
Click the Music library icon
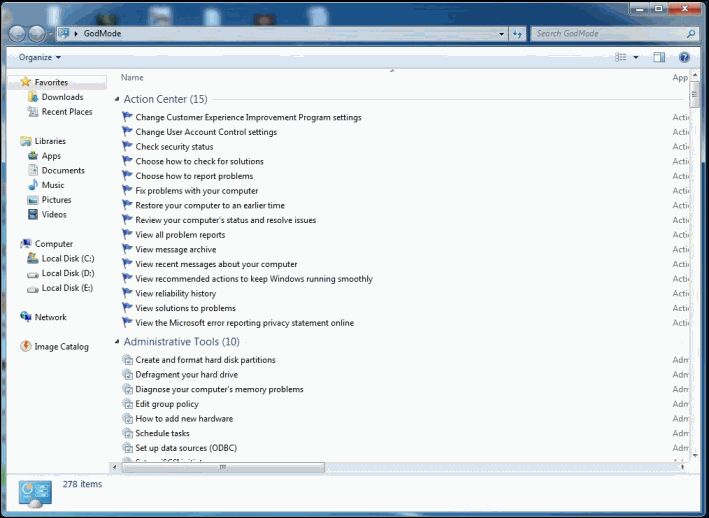coord(33,185)
